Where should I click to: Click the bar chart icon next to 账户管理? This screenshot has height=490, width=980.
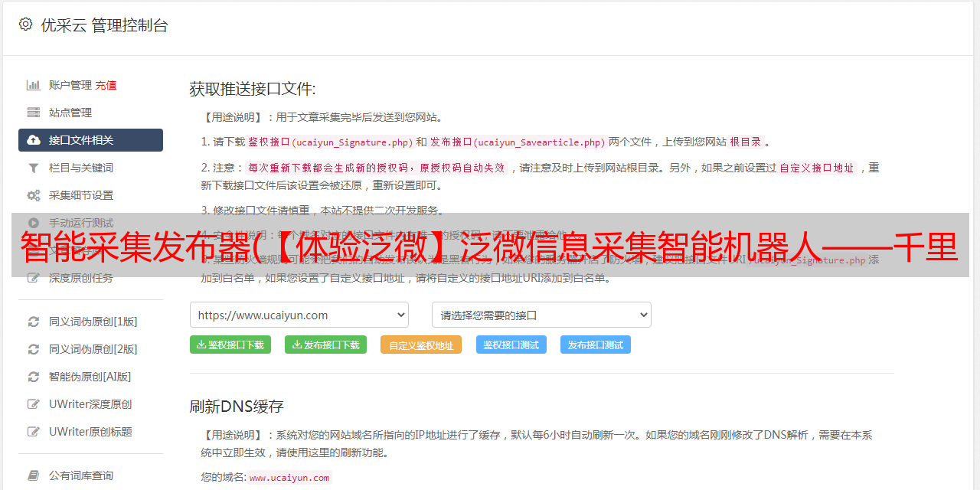point(34,85)
